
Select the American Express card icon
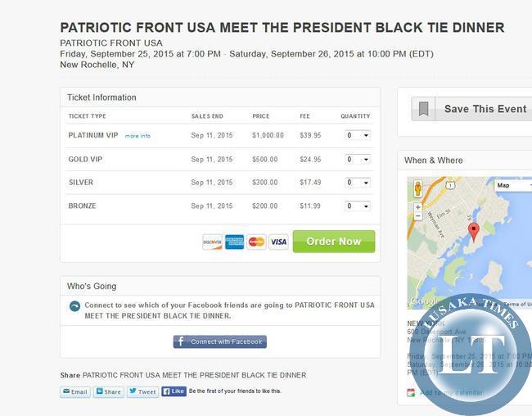click(x=234, y=242)
